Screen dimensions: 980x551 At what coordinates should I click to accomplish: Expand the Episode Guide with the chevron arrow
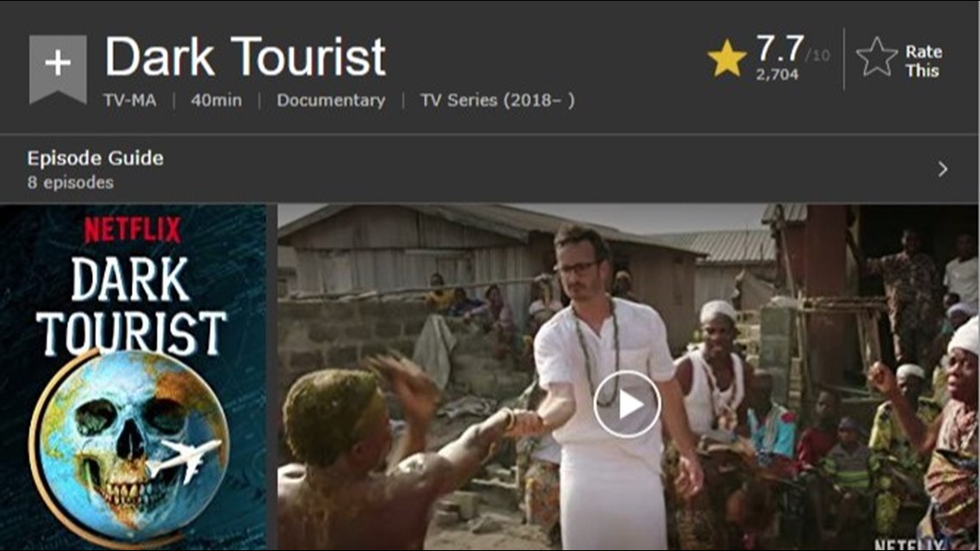click(x=942, y=168)
